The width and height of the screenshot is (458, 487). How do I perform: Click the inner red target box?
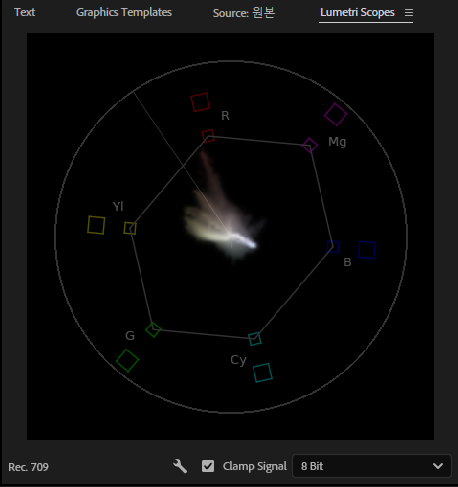[x=208, y=136]
